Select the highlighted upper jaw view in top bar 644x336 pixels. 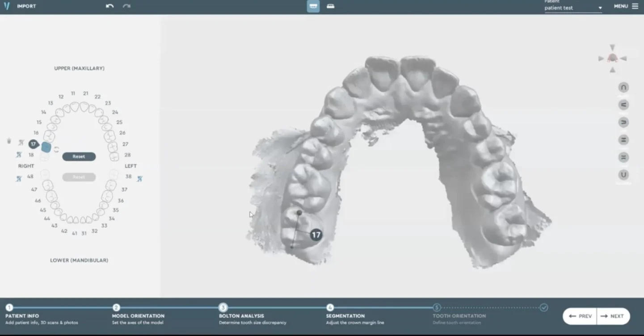coord(313,6)
